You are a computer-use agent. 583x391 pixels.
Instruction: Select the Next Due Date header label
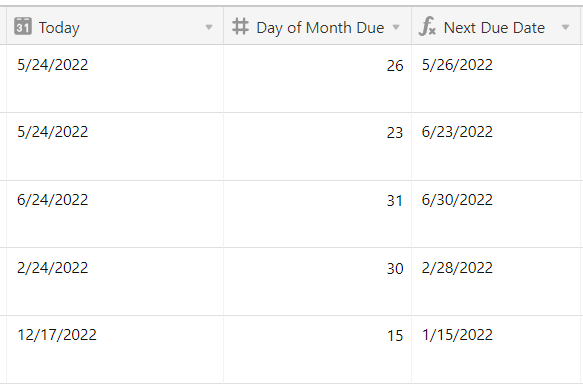click(x=495, y=28)
